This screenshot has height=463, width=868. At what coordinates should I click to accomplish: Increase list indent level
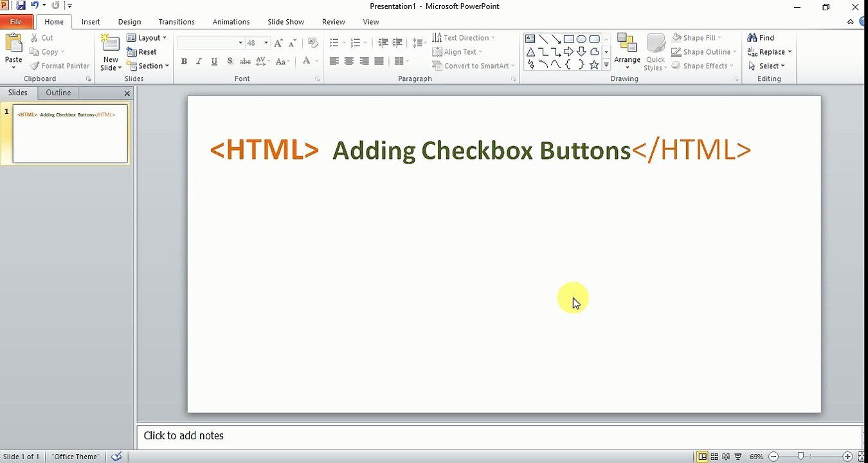(x=397, y=43)
